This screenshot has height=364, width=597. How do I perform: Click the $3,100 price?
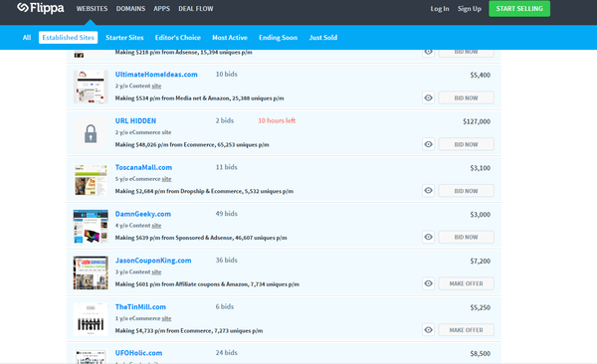(x=481, y=168)
